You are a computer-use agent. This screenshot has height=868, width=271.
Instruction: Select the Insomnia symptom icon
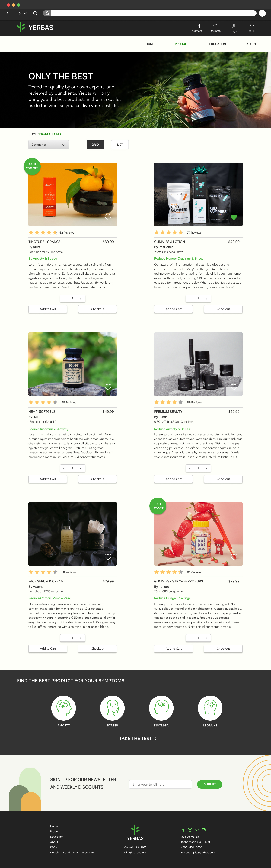(161, 708)
